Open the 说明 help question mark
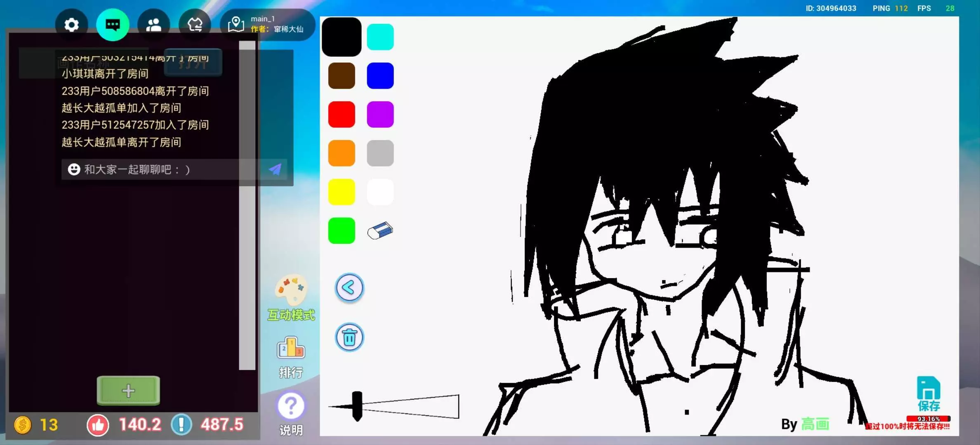Image resolution: width=980 pixels, height=445 pixels. tap(291, 406)
